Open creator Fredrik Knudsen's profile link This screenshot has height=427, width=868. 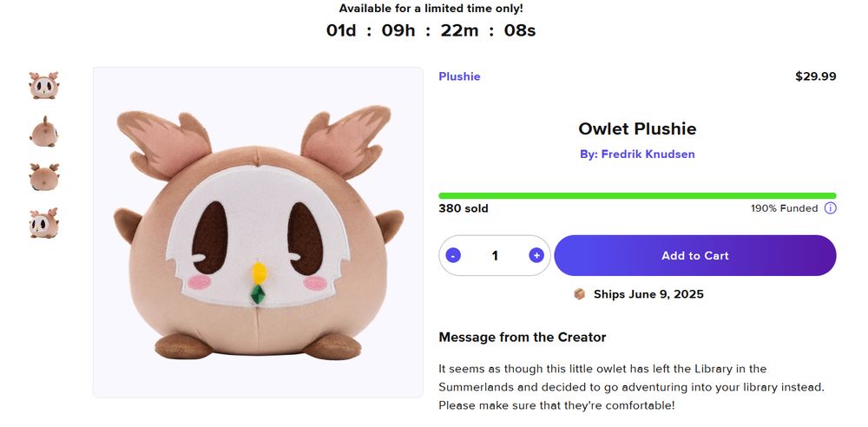637,154
